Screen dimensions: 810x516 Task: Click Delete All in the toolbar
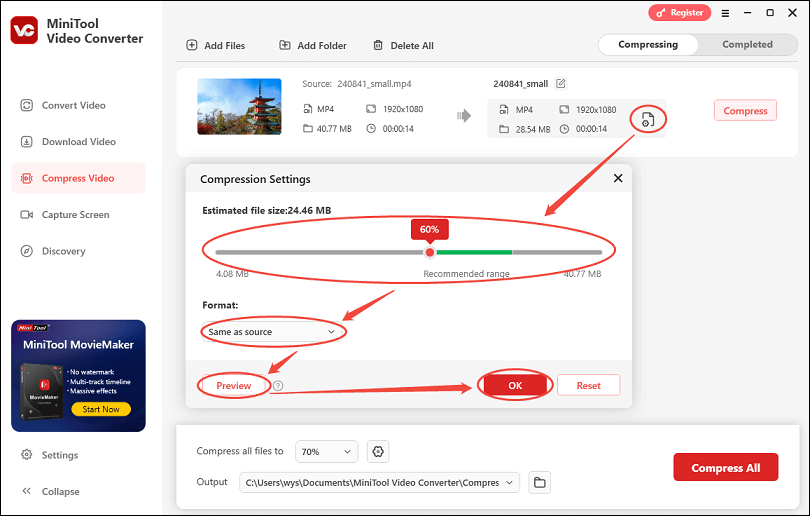(x=403, y=45)
